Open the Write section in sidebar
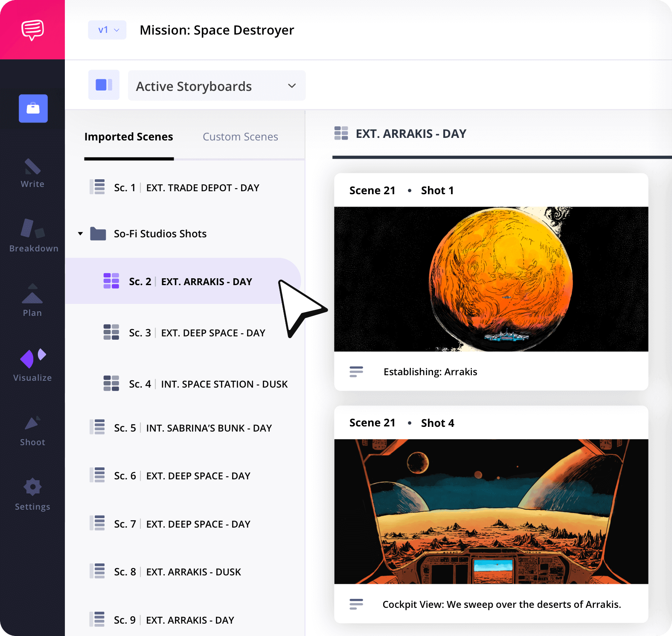672x636 pixels. pos(32,173)
